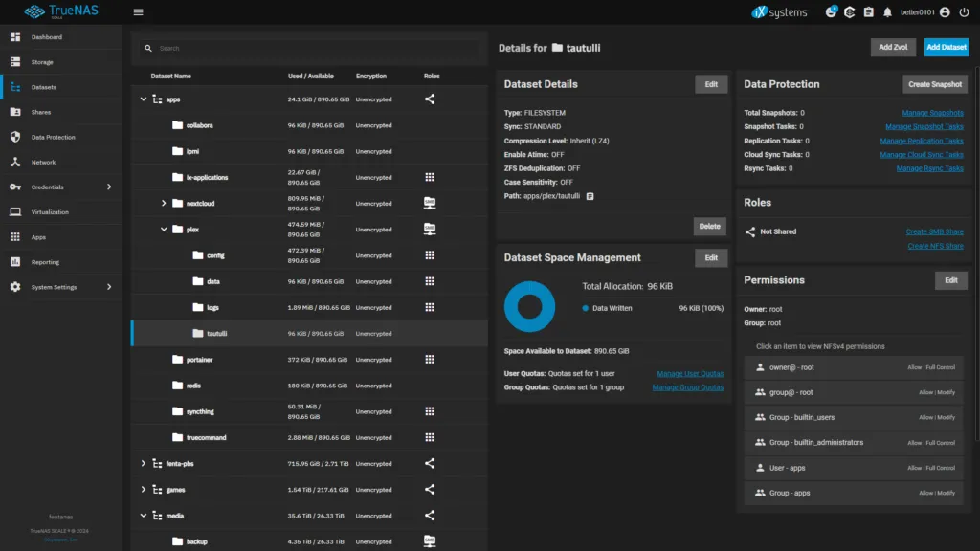
Task: Open the status indicator face icon in header
Action: click(832, 12)
